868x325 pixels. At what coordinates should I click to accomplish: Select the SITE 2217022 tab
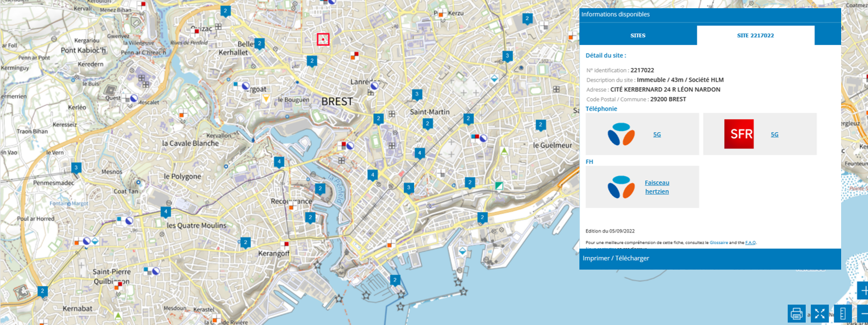click(x=755, y=36)
